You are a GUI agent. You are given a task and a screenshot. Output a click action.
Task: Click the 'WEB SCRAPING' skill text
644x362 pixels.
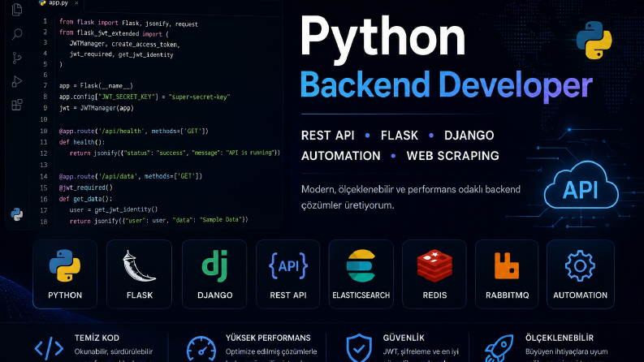point(452,156)
